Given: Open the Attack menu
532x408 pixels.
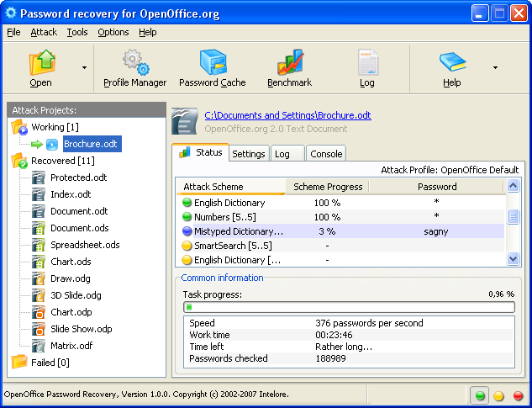Looking at the screenshot, I should 44,32.
